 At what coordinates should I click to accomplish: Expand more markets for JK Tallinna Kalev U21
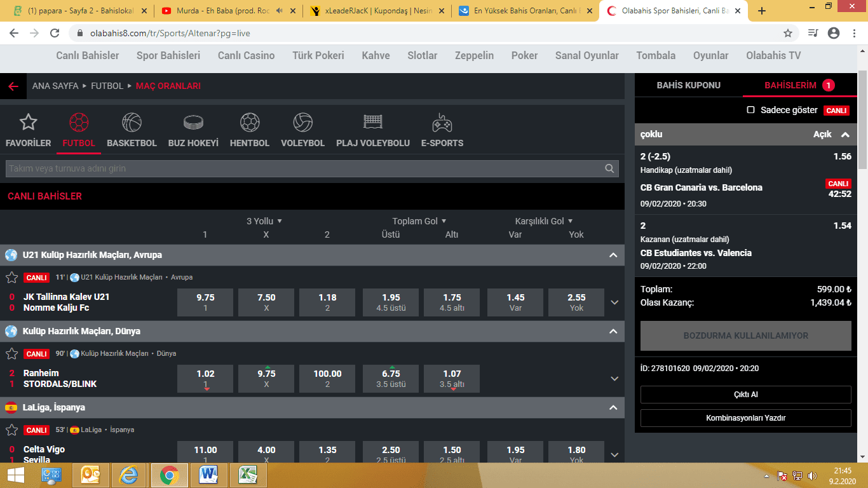point(614,302)
